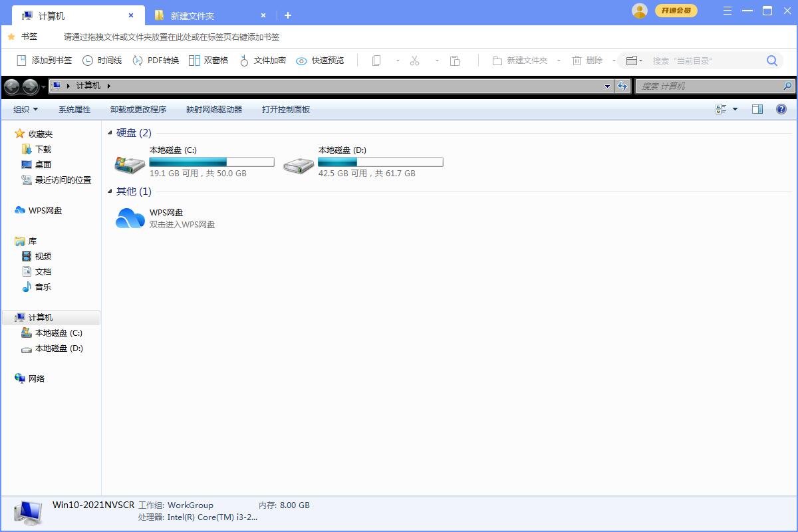Image resolution: width=798 pixels, height=532 pixels.
Task: Toggle the preview pane button
Action: pyautogui.click(x=757, y=109)
